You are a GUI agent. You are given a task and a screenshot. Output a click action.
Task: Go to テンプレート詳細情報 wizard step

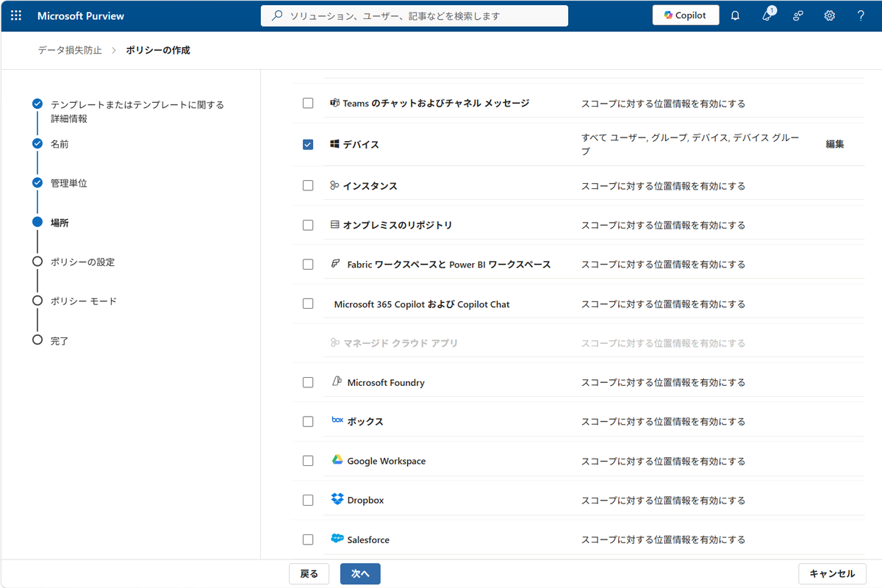pos(137,112)
